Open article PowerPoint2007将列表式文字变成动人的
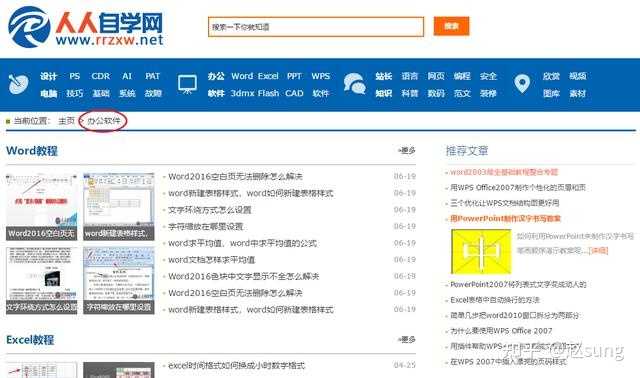This screenshot has height=378, width=640. point(518,285)
